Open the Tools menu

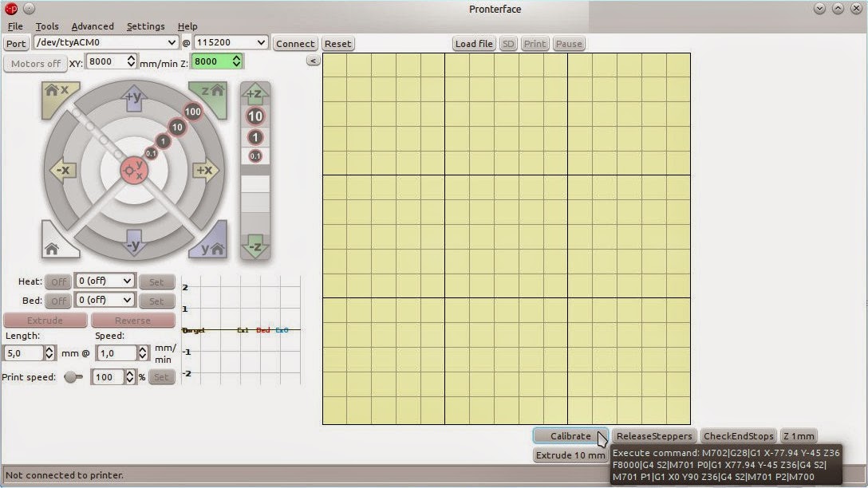(47, 26)
